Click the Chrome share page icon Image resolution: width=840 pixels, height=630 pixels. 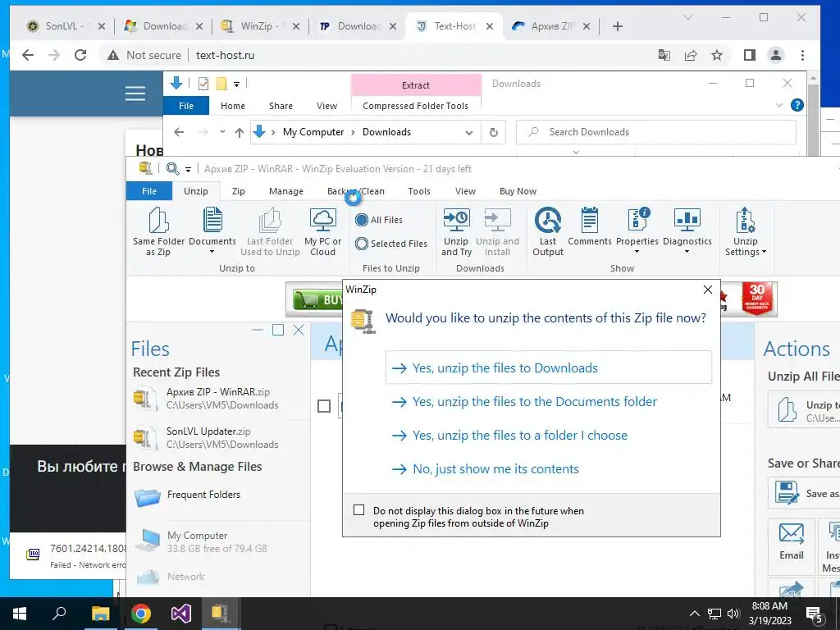[691, 55]
